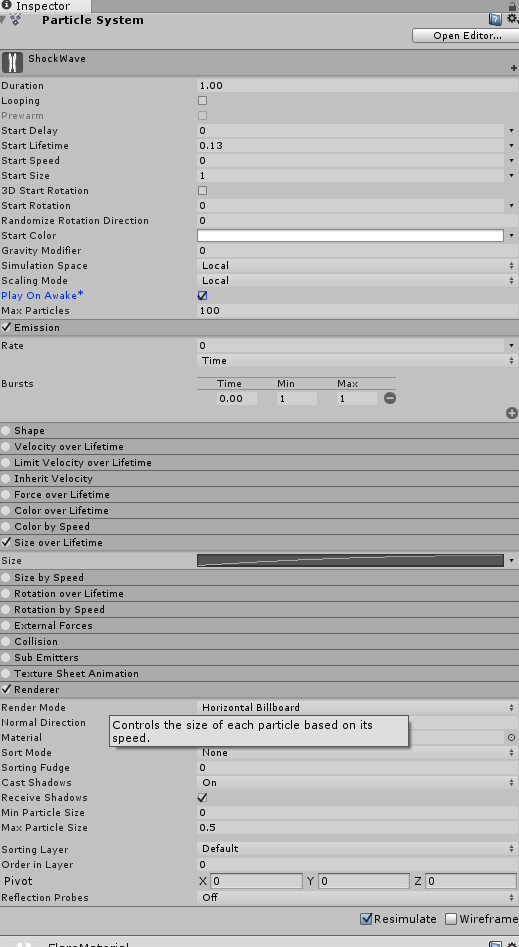Enable the Color over Lifetime module

(6, 510)
